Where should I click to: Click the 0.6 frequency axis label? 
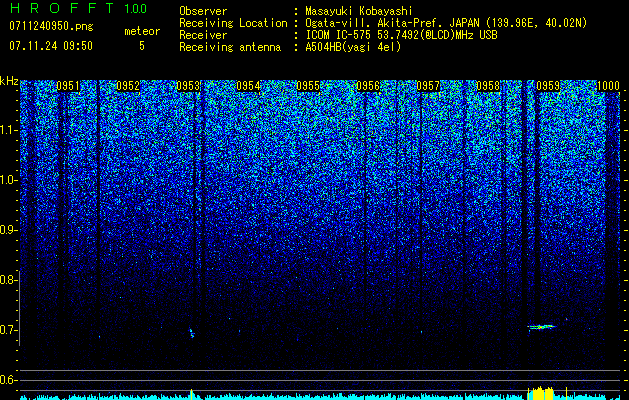click(x=8, y=380)
